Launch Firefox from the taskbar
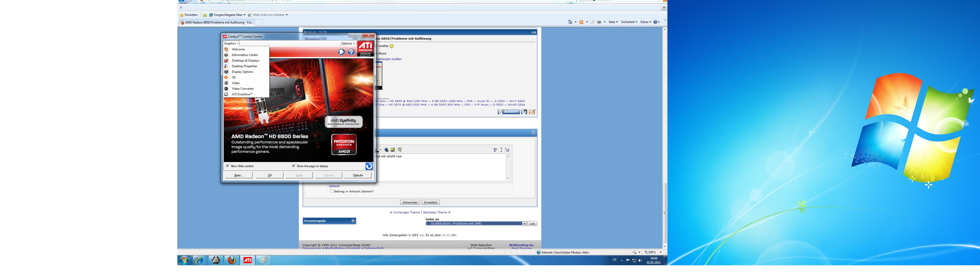 232,260
